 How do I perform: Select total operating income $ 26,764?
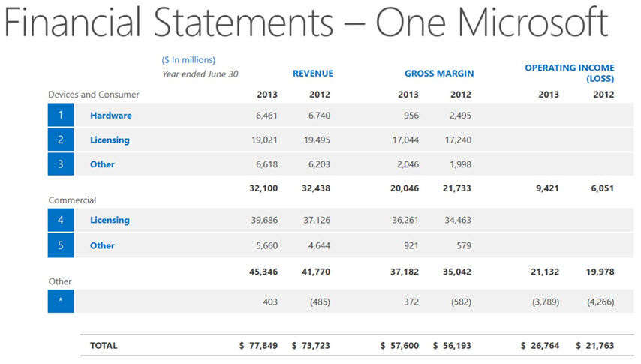pyautogui.click(x=540, y=345)
